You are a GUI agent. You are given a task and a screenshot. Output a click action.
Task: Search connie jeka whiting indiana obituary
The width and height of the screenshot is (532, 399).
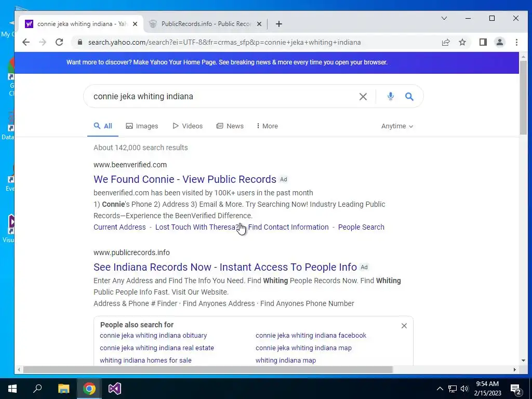(x=153, y=335)
